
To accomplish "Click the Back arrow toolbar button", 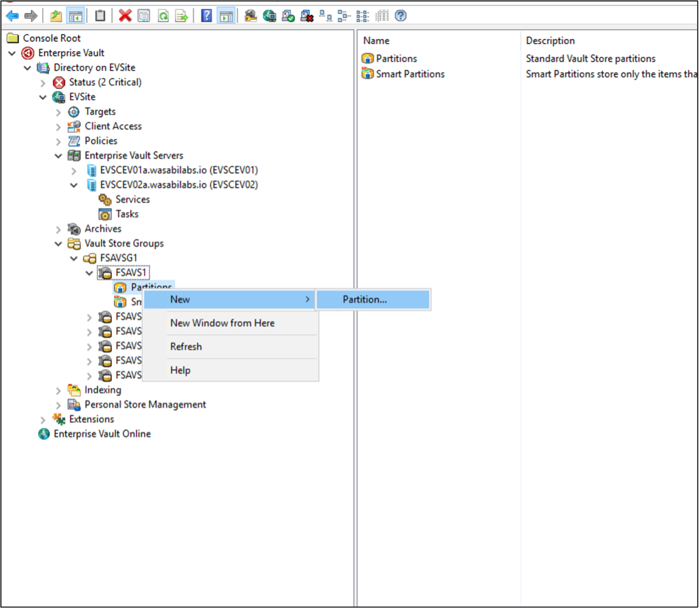I will 12,16.
